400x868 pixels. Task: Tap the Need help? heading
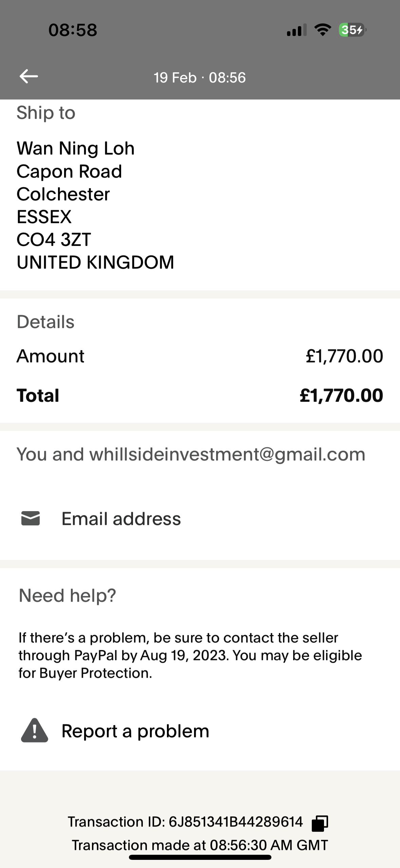click(x=68, y=596)
